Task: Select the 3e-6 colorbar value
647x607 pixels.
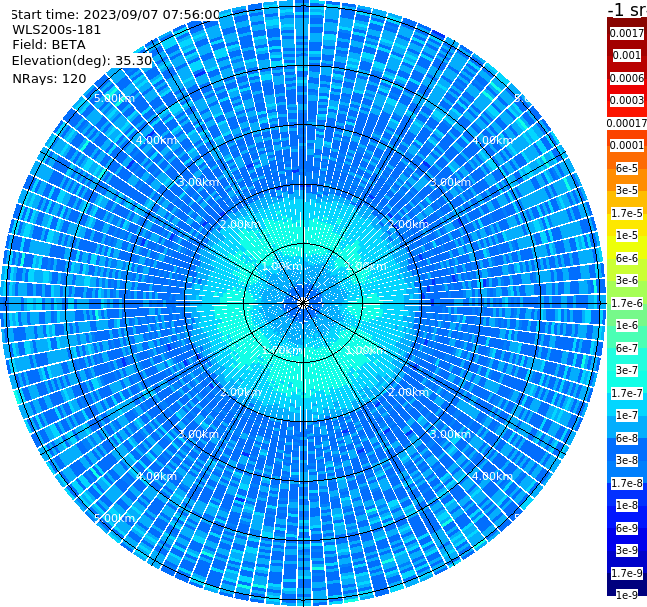Action: (627, 280)
